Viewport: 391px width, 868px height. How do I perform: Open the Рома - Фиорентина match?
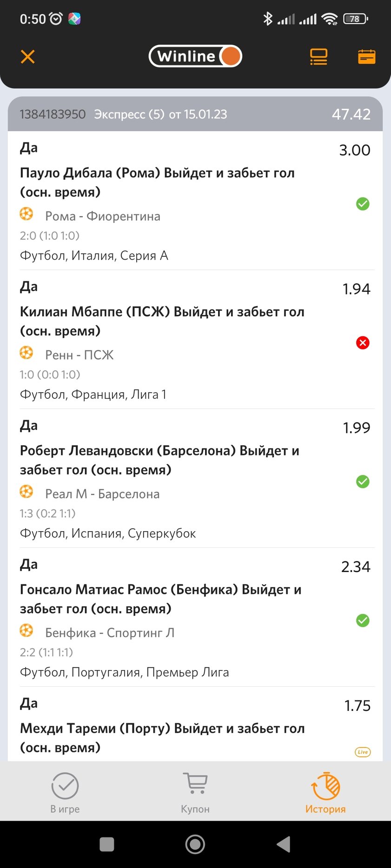pyautogui.click(x=102, y=216)
